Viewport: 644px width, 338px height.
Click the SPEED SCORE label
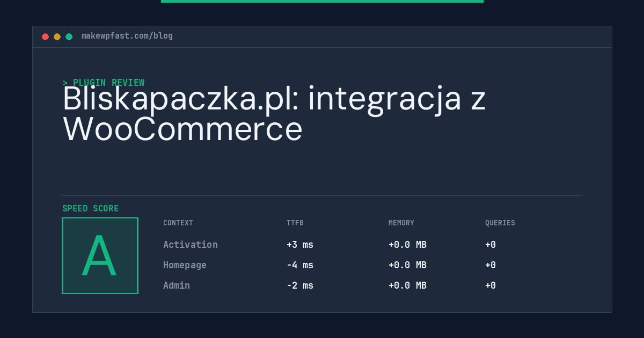[91, 208]
